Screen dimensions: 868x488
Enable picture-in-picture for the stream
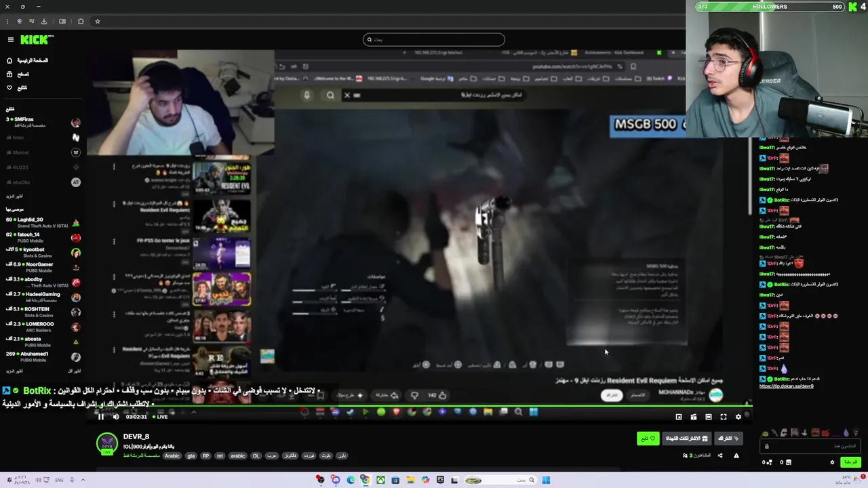pyautogui.click(x=679, y=417)
